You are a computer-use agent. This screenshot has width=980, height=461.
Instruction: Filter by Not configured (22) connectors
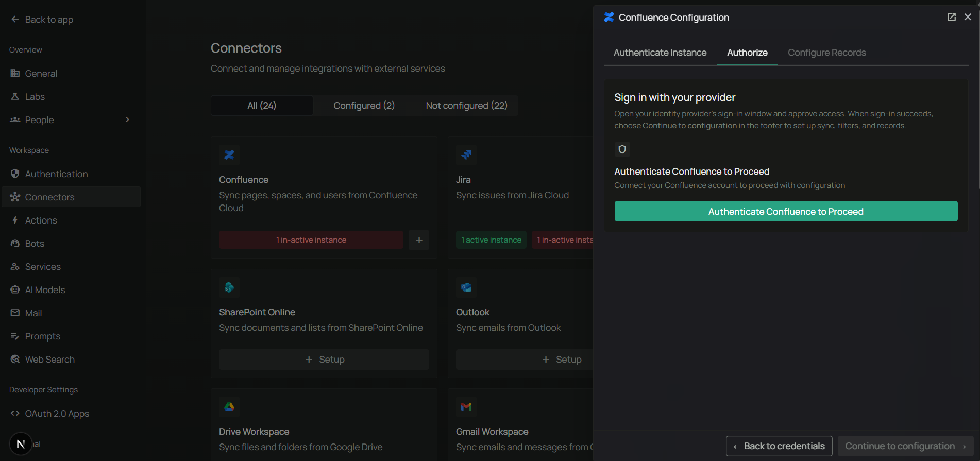pyautogui.click(x=466, y=106)
